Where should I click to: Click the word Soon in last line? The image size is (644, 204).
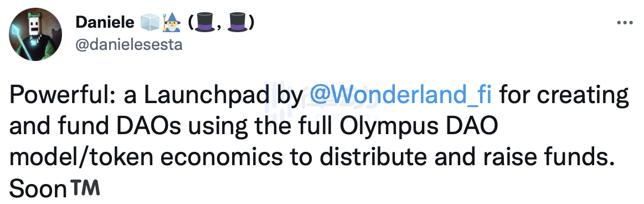click(x=38, y=189)
